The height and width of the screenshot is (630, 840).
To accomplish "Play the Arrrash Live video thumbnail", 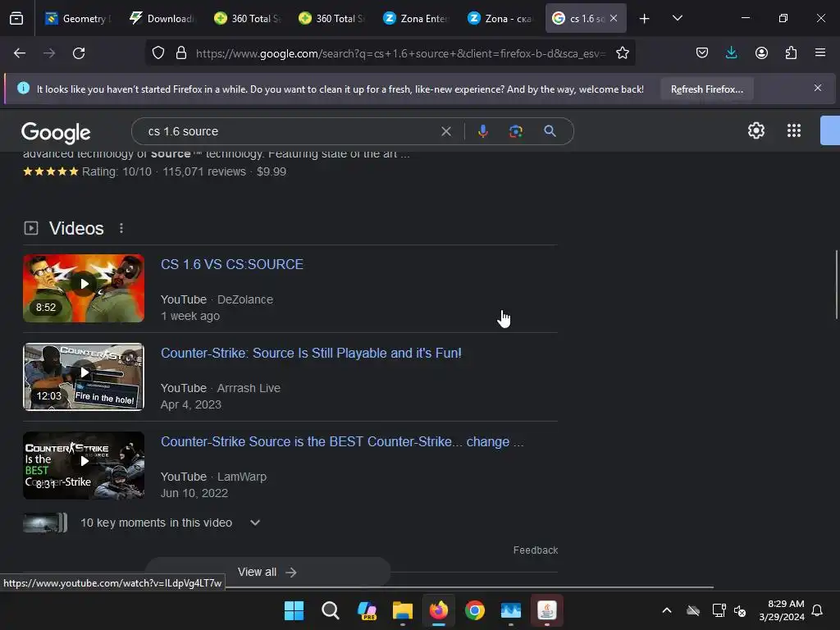I will 84,377.
